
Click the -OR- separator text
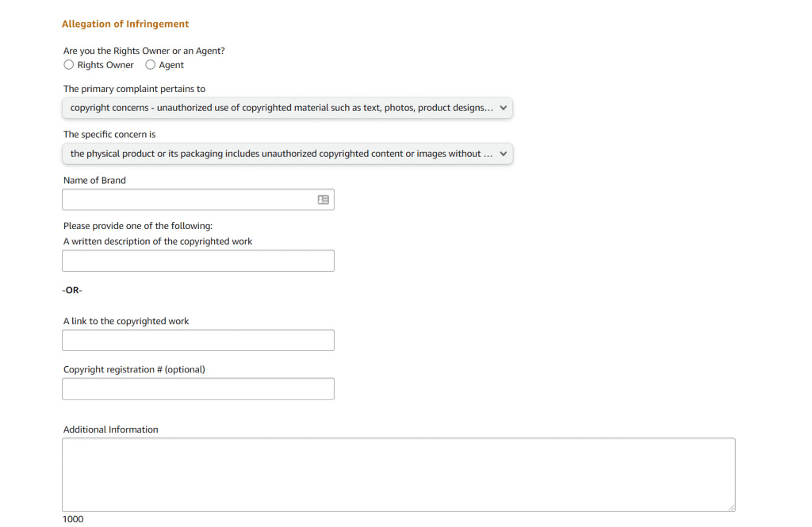point(72,291)
